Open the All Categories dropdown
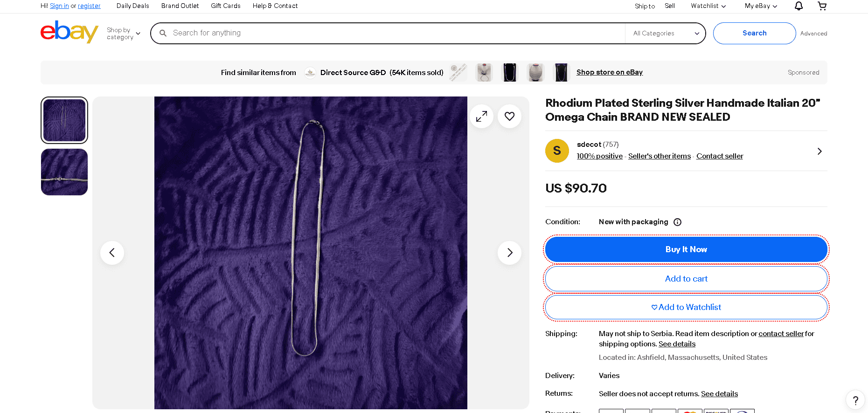Screen dimensions: 868x413 point(665,33)
